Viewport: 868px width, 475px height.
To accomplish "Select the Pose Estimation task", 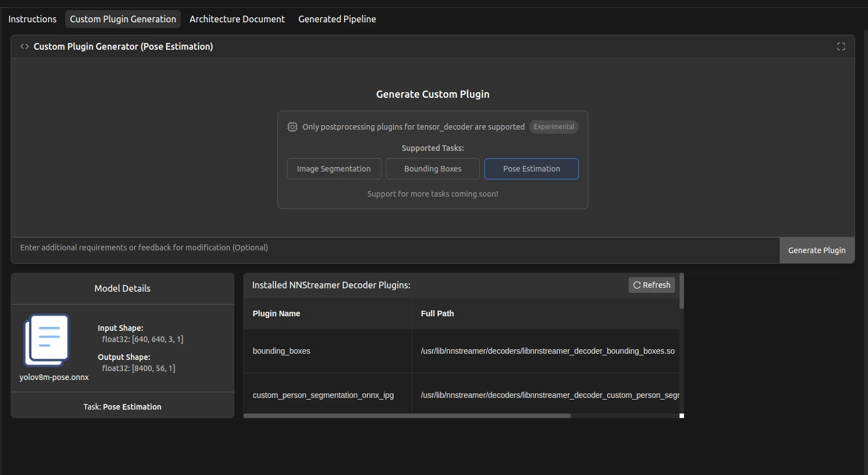I will tap(531, 169).
